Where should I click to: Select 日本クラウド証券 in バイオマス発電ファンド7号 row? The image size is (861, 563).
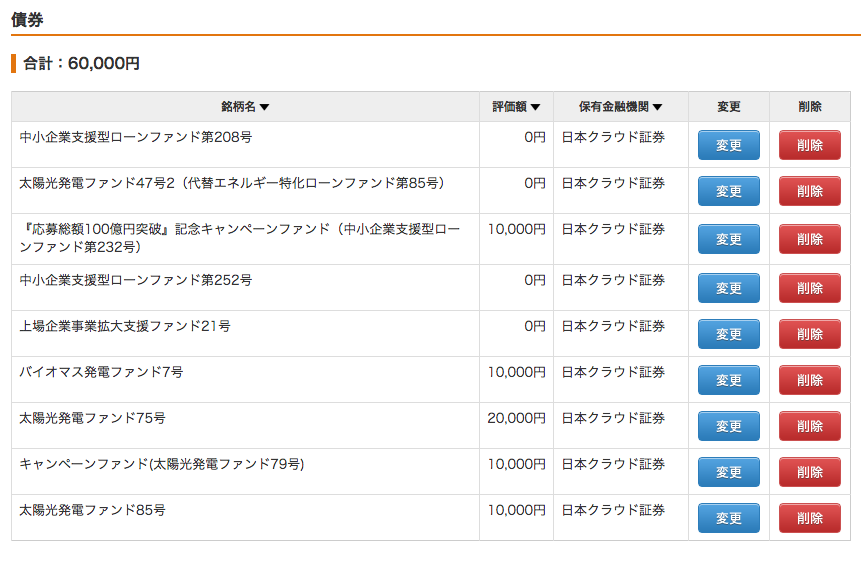pos(613,372)
